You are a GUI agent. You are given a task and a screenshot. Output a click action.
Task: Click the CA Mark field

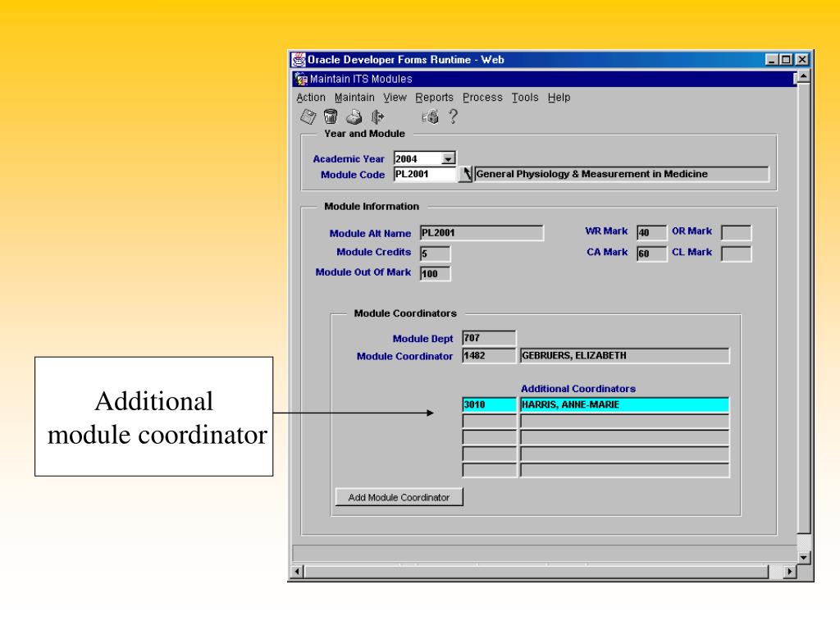pos(652,253)
